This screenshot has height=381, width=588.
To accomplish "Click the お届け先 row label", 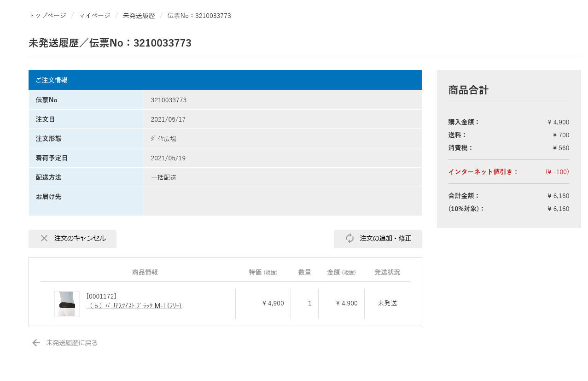I will (48, 197).
